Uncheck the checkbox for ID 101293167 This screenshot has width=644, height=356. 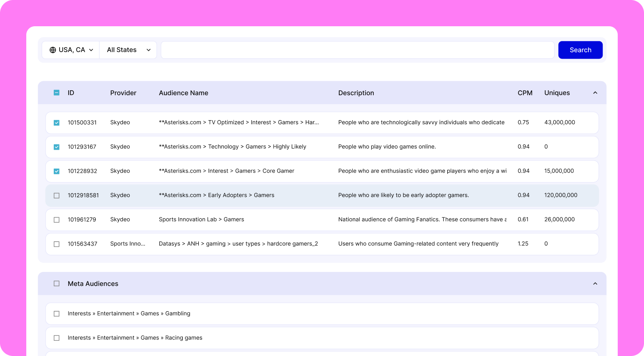pos(57,147)
